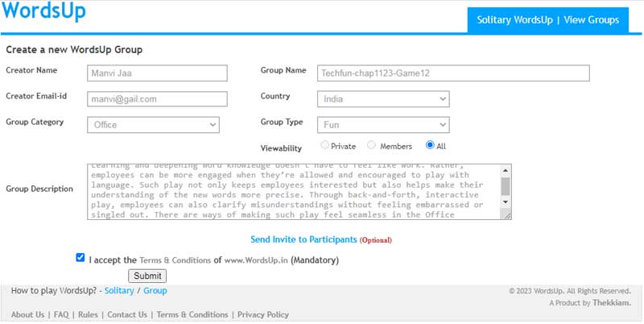Open the About Us footer link
This screenshot has width=644, height=324.
27,315
